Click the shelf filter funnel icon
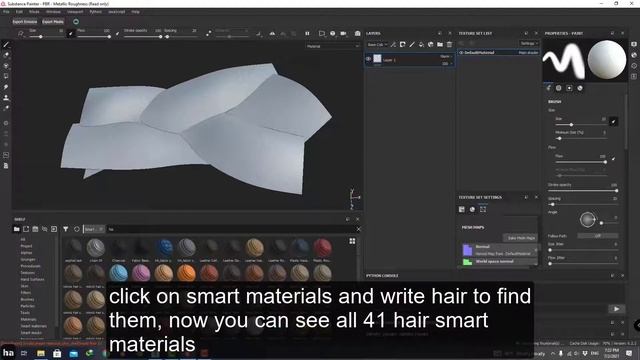This screenshot has width=640, height=360. 65,229
